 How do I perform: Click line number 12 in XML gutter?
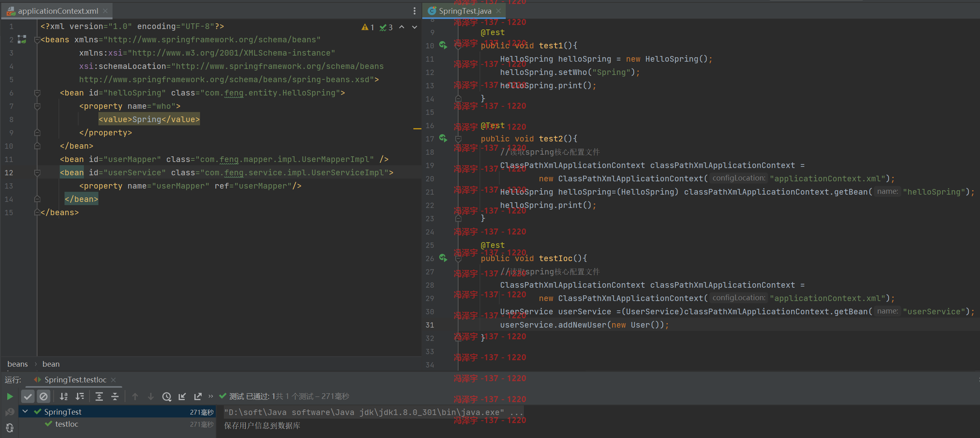[9, 172]
